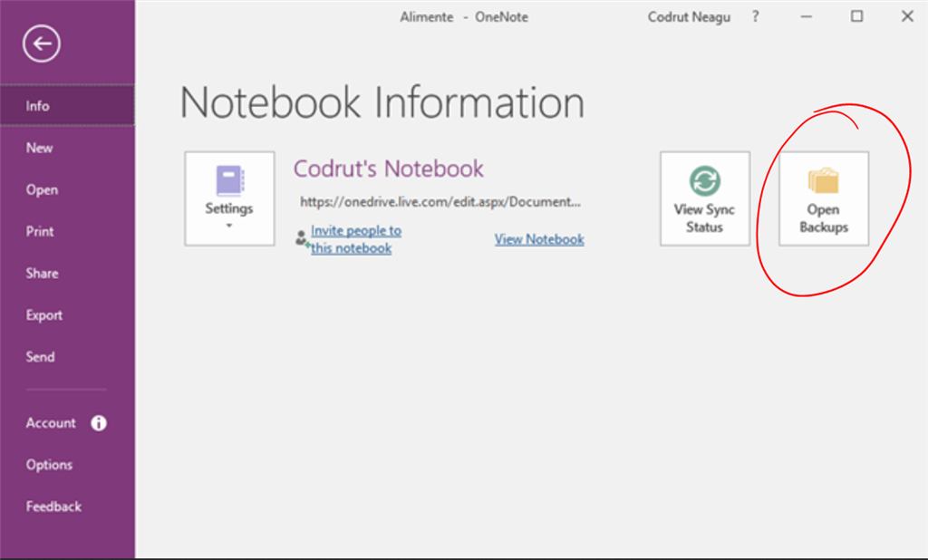Screen dimensions: 928x560
Task: Open the Account page
Action: coord(51,422)
